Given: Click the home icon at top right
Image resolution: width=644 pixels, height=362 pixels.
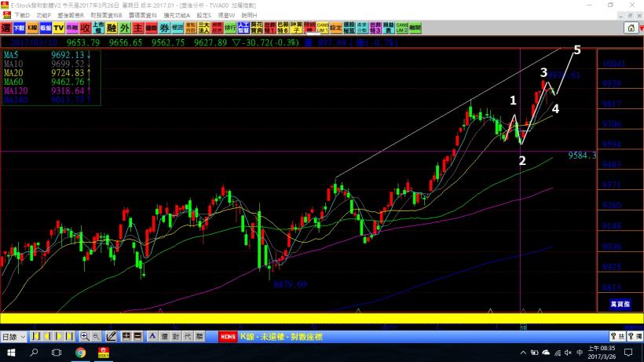Looking at the screenshot, I should click(630, 27).
